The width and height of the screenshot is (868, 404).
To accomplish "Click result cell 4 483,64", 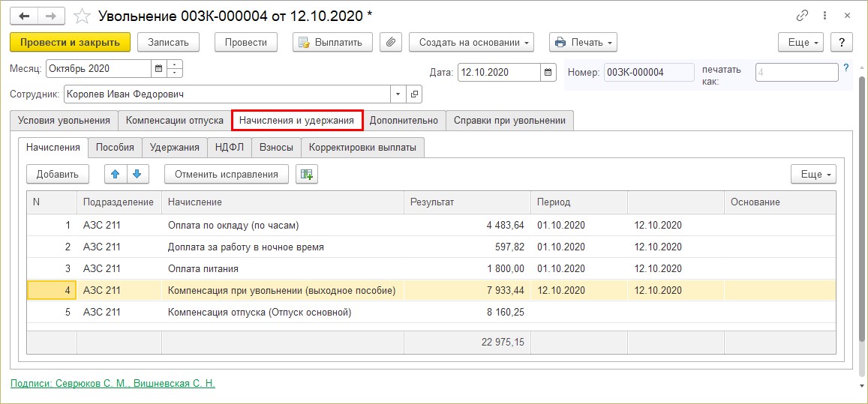I will click(x=467, y=226).
